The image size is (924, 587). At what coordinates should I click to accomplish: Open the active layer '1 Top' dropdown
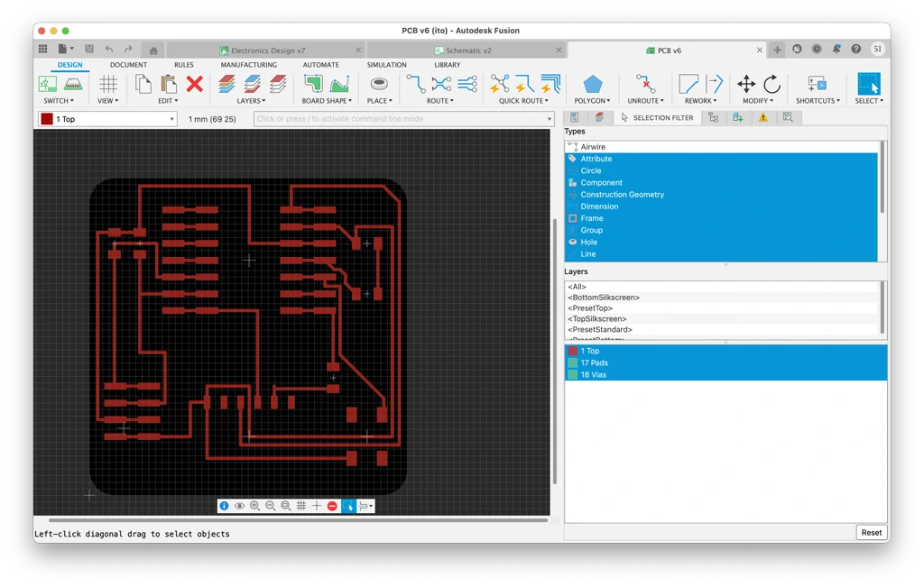pyautogui.click(x=108, y=119)
